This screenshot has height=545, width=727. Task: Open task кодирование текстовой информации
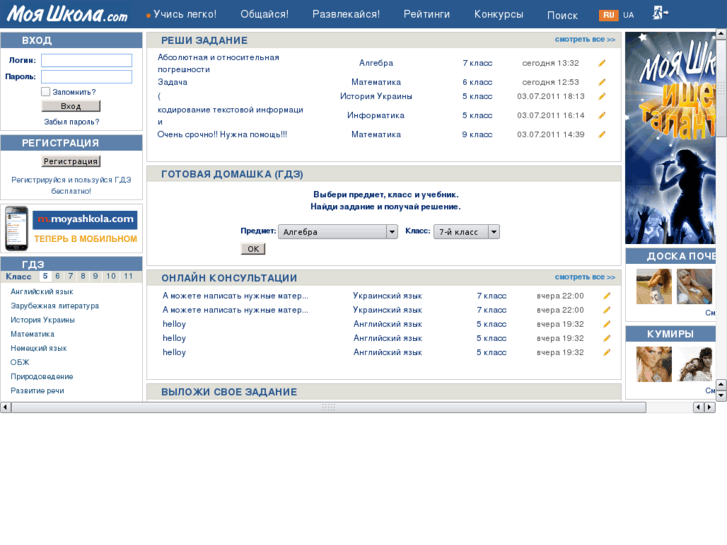point(230,115)
